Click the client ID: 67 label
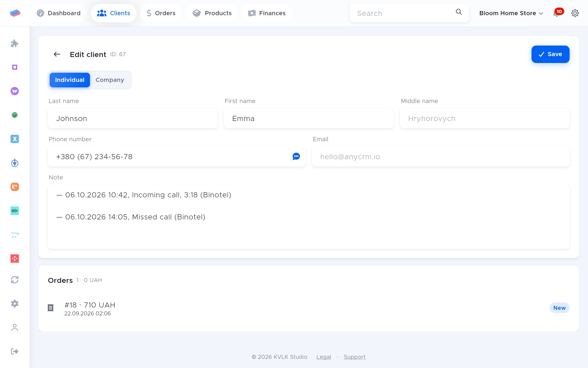 click(x=118, y=54)
